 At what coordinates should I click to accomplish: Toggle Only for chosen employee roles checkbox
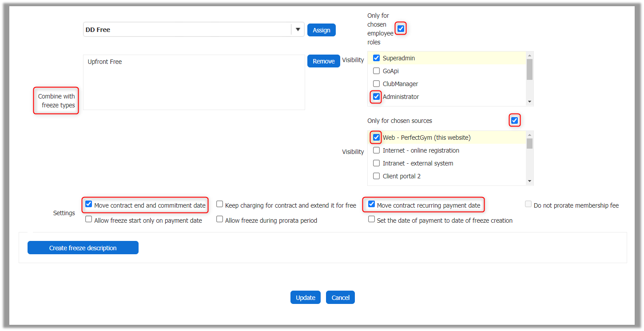point(401,29)
